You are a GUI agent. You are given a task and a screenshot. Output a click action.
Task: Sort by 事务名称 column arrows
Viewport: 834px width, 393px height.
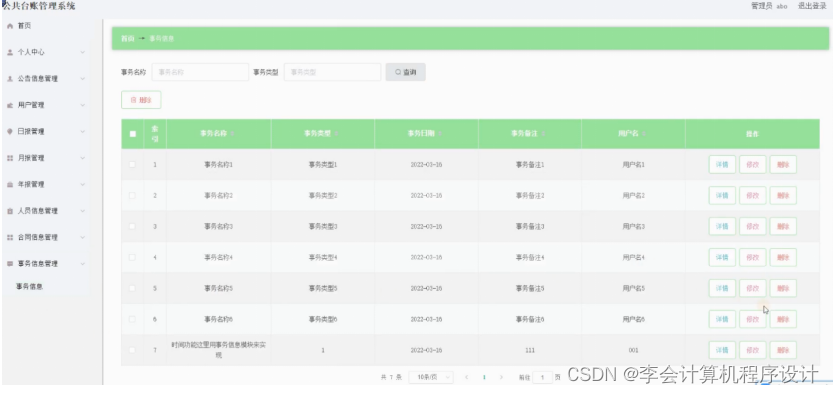(x=232, y=134)
